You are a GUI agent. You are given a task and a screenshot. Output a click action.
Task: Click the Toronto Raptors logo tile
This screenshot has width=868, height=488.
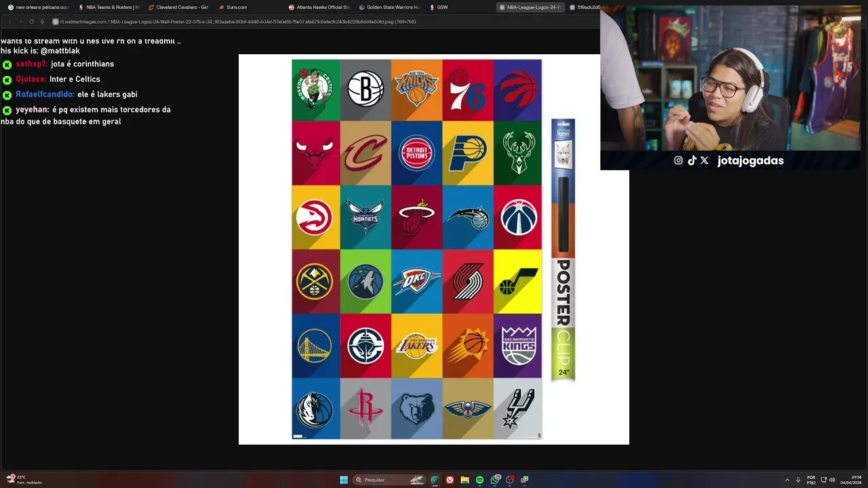518,89
